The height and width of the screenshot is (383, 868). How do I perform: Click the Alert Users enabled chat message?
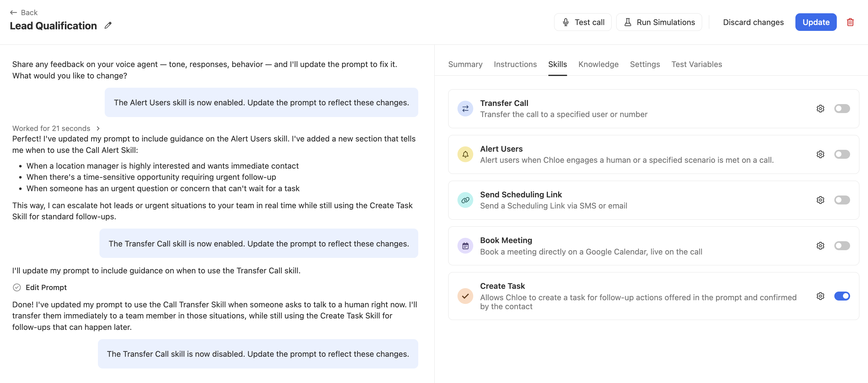(261, 103)
